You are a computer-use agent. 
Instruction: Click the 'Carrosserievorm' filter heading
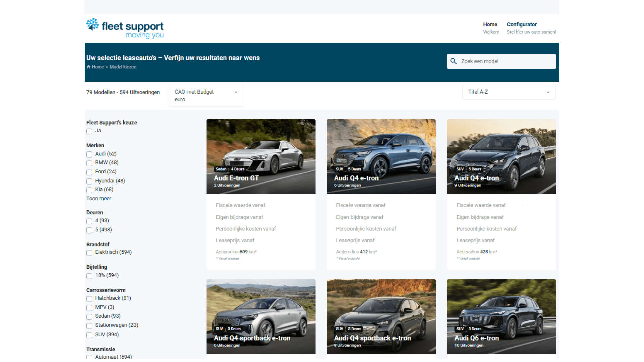coord(106,290)
